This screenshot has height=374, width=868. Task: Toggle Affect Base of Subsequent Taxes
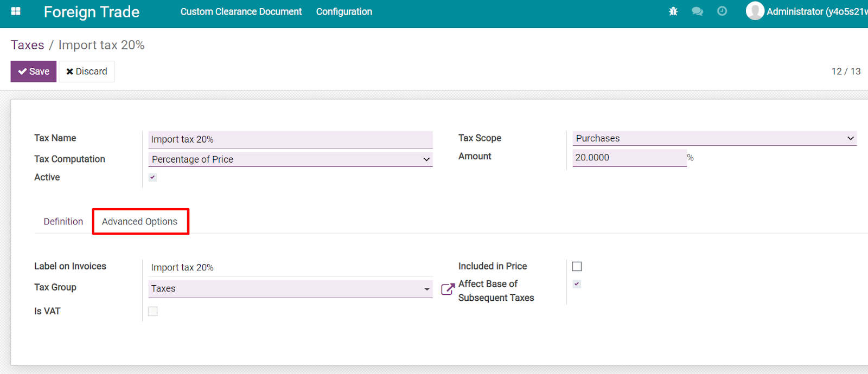click(577, 284)
